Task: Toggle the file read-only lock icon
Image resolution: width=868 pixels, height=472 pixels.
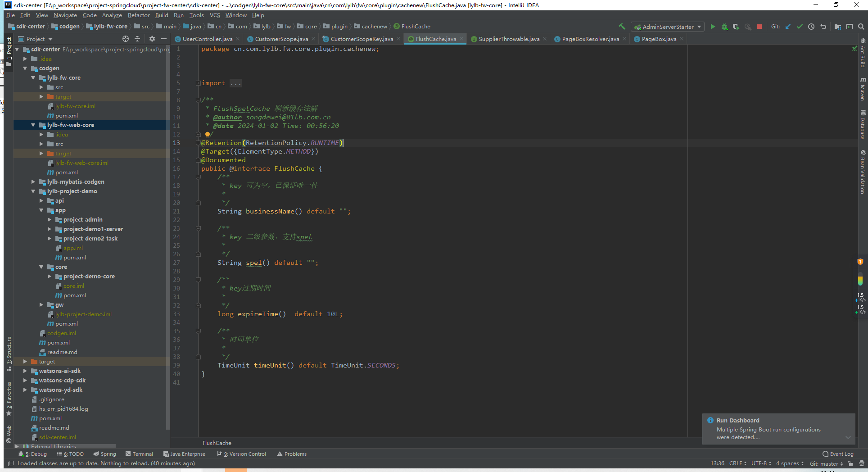Action: coord(850,463)
